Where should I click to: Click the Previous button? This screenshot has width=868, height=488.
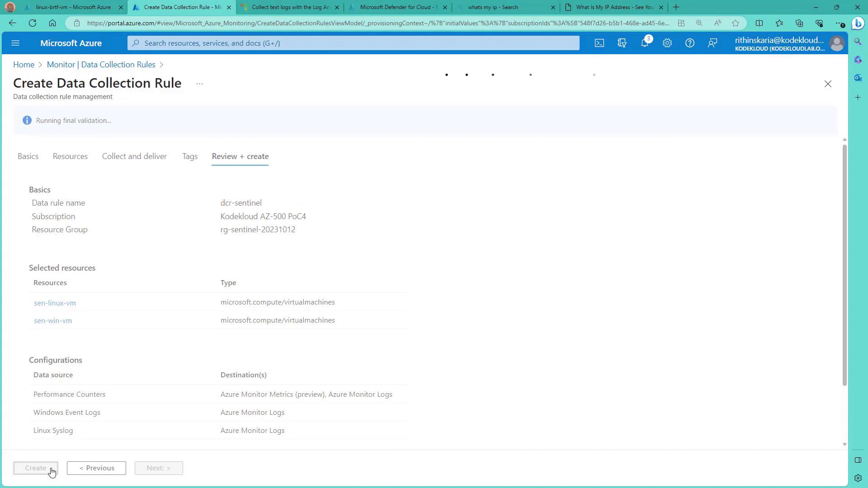pyautogui.click(x=96, y=468)
